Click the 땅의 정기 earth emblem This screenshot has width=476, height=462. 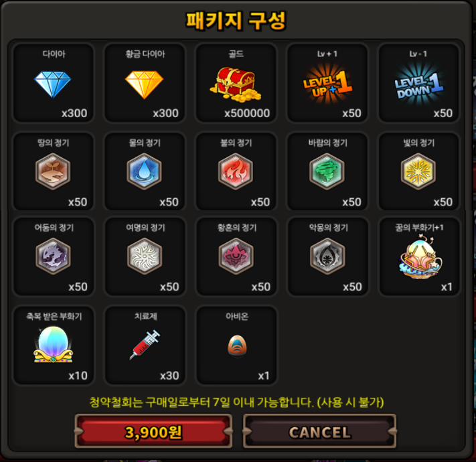click(53, 171)
